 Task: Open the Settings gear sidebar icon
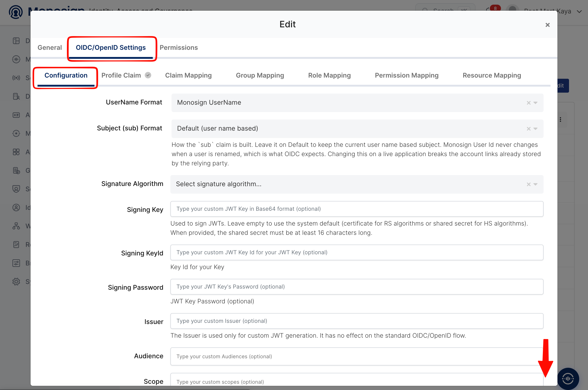16,282
